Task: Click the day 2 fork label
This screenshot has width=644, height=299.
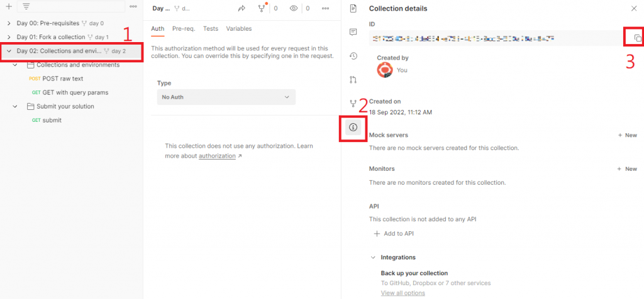Action: (115, 52)
